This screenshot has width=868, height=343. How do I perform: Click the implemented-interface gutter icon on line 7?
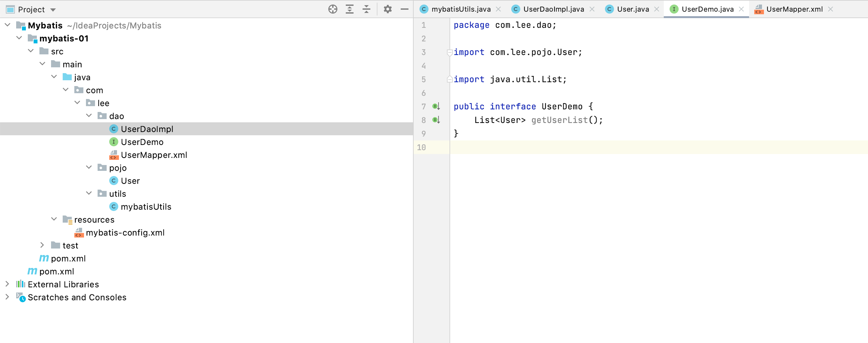pyautogui.click(x=436, y=106)
